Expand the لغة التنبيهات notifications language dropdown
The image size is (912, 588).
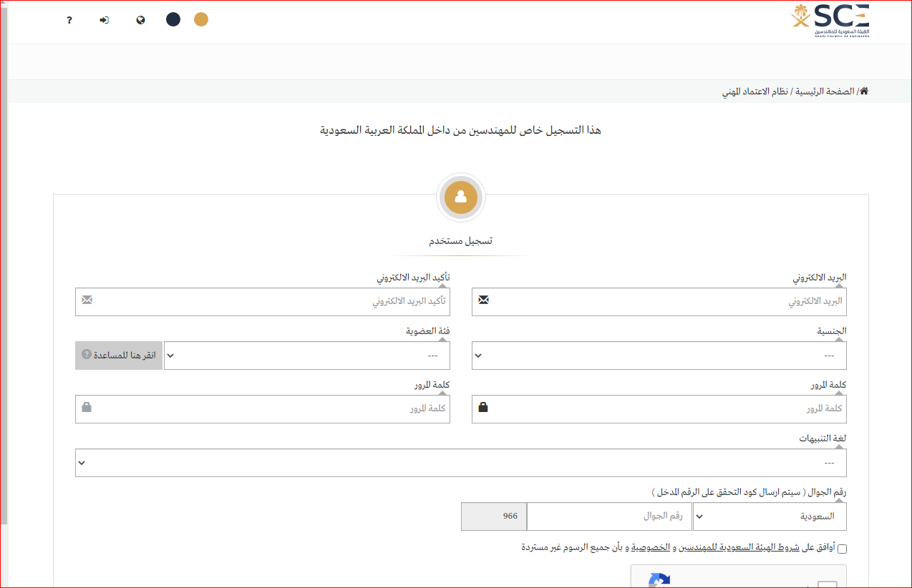pyautogui.click(x=460, y=463)
